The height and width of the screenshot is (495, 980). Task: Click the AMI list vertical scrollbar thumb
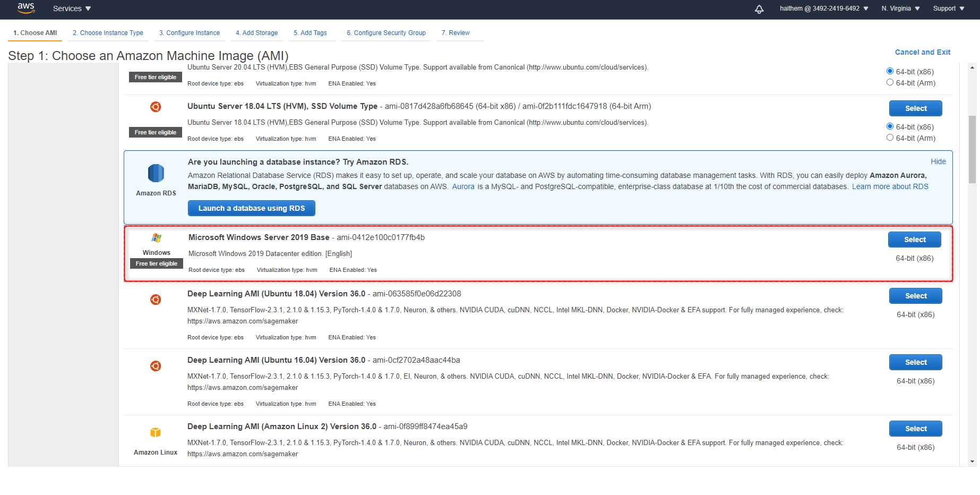pyautogui.click(x=972, y=149)
